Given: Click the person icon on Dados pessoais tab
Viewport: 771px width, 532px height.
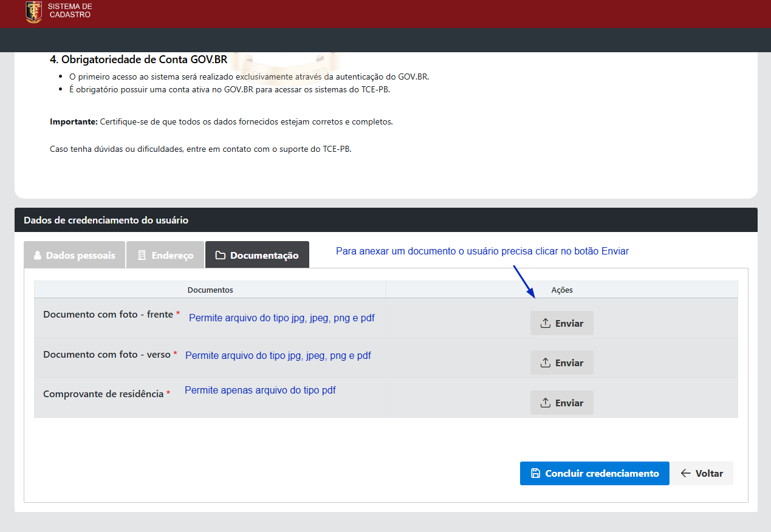Looking at the screenshot, I should pos(38,256).
